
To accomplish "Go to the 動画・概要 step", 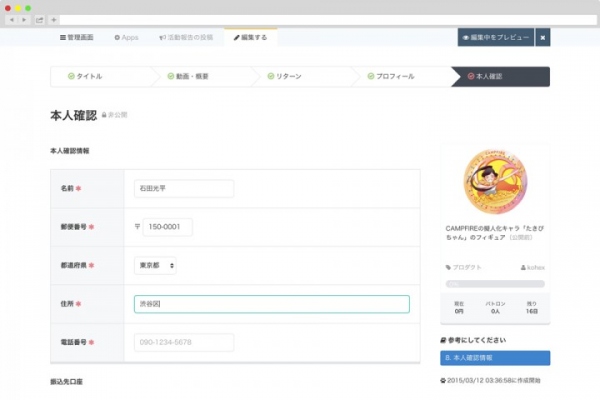I will point(188,77).
